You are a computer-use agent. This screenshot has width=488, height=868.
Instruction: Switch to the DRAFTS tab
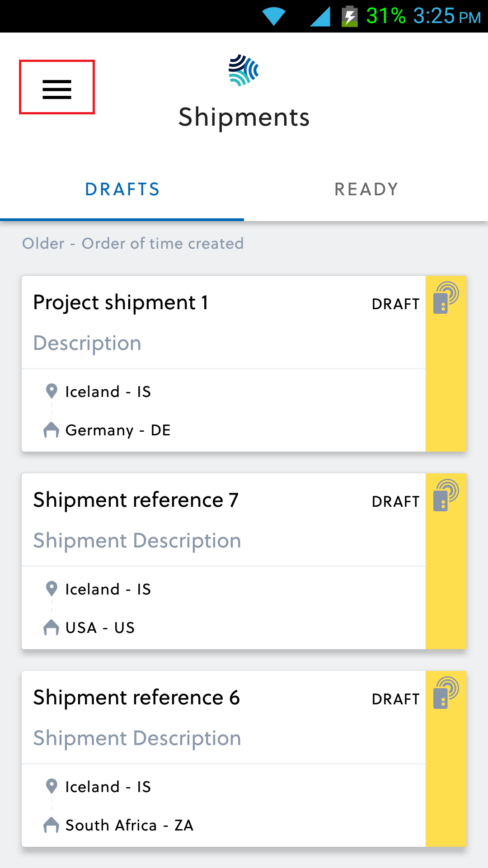point(122,189)
